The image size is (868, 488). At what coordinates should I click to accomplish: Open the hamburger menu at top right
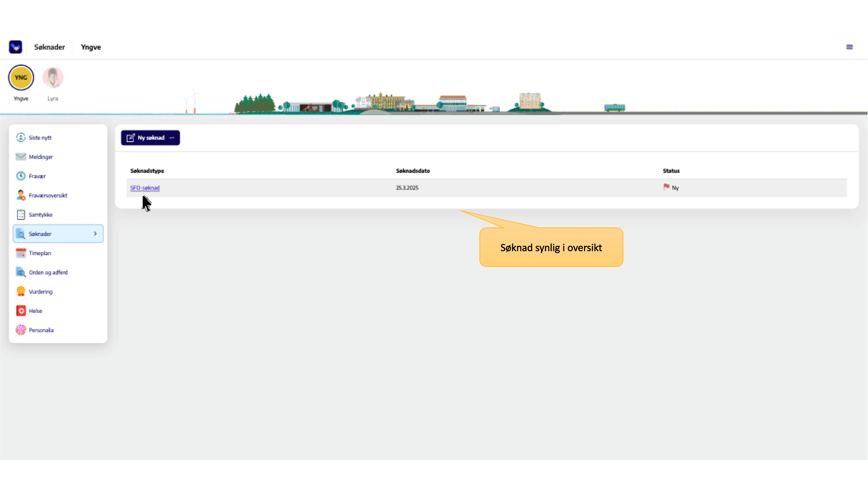849,47
